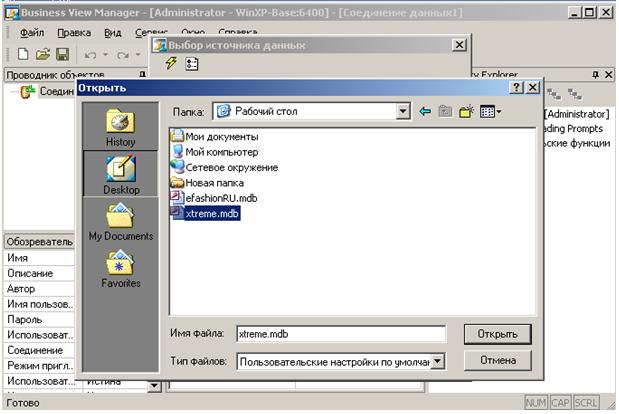Image resolution: width=619 pixels, height=414 pixels.
Task: Select the Новая папка folder
Action: (208, 183)
